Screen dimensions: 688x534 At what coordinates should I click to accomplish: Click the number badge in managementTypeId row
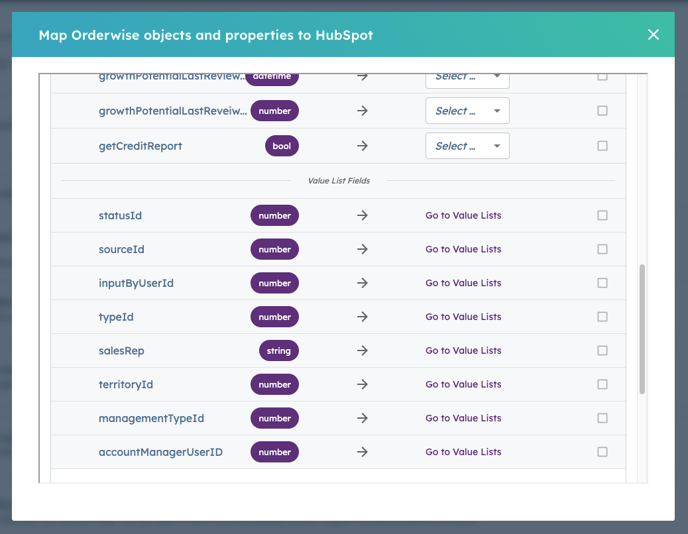[x=275, y=418]
